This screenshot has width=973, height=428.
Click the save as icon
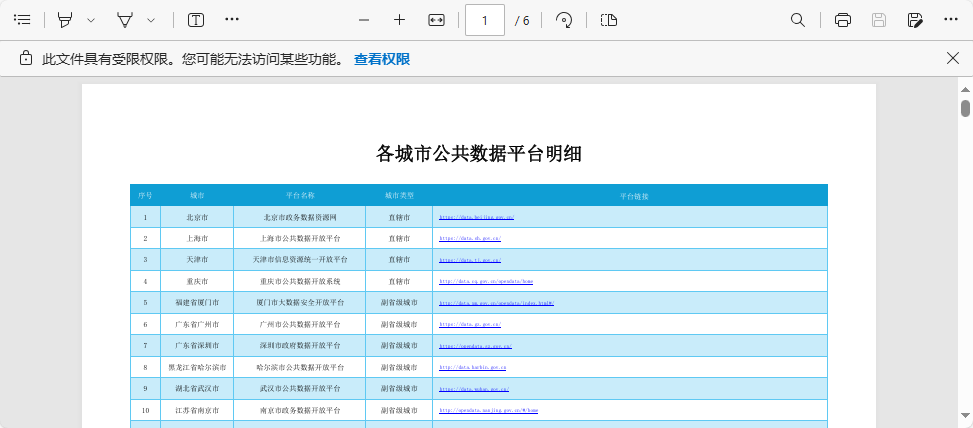click(x=914, y=20)
